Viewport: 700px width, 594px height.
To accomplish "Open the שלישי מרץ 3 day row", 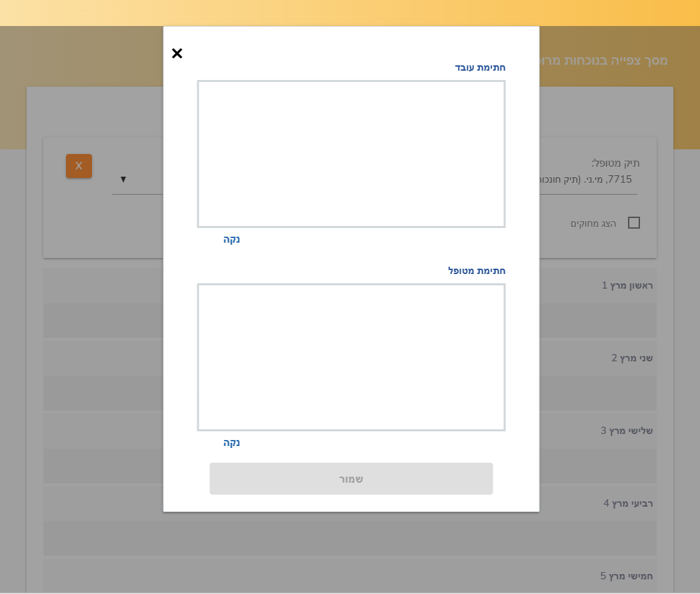I will tap(626, 431).
